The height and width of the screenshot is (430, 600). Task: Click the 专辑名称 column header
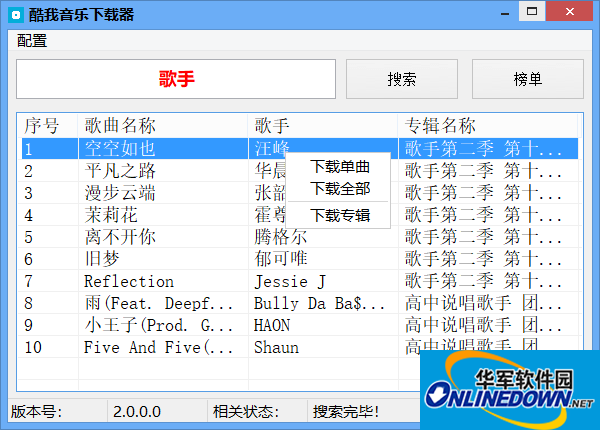click(x=488, y=125)
